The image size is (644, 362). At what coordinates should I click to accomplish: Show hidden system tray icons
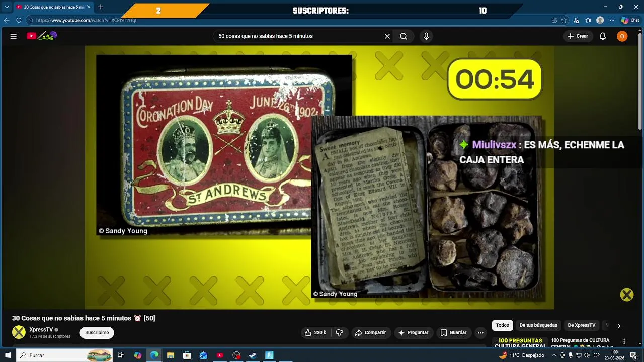(x=554, y=355)
